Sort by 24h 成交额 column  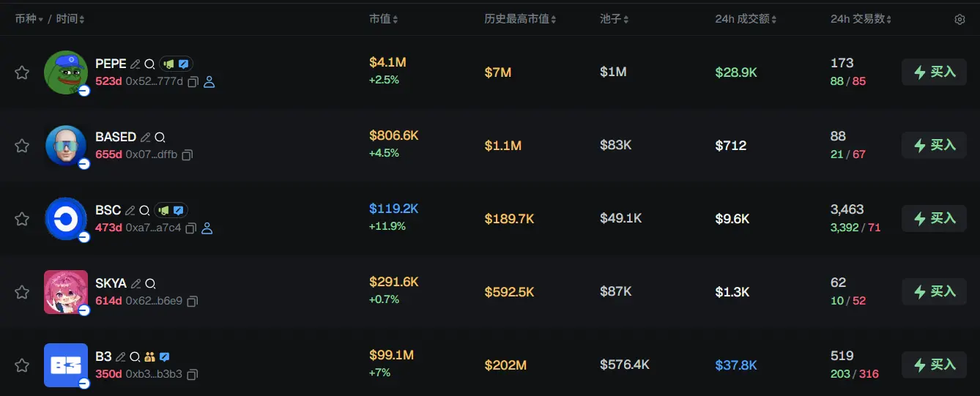pos(746,19)
